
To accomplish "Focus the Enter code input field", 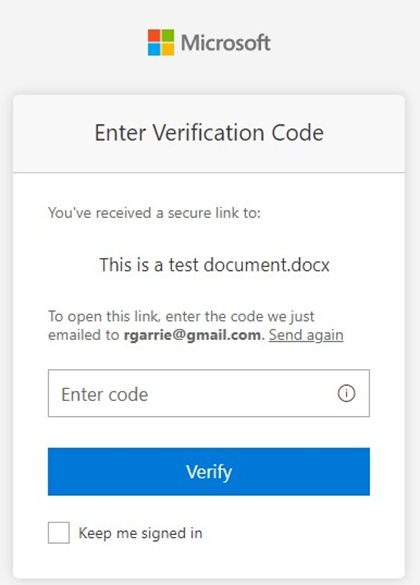I will (209, 393).
